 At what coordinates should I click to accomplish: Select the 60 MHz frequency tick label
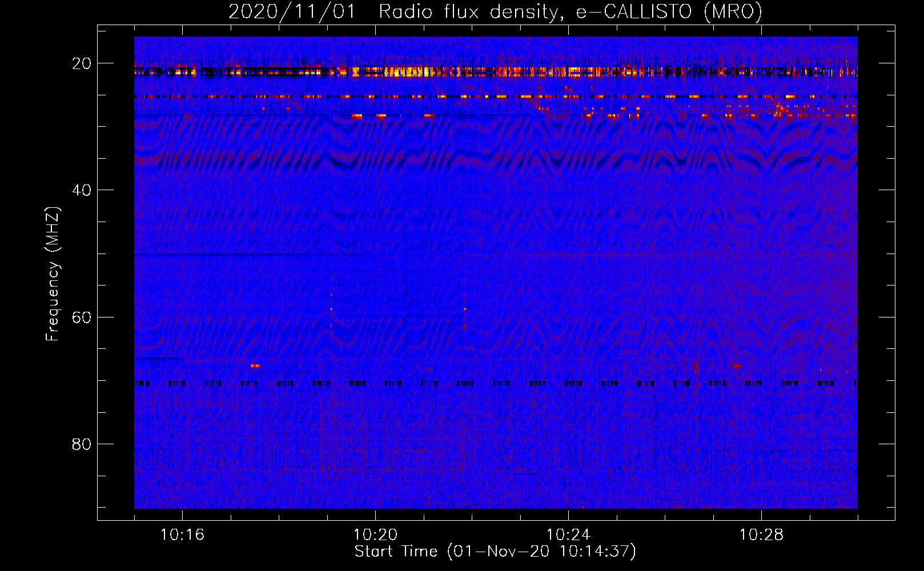[82, 317]
